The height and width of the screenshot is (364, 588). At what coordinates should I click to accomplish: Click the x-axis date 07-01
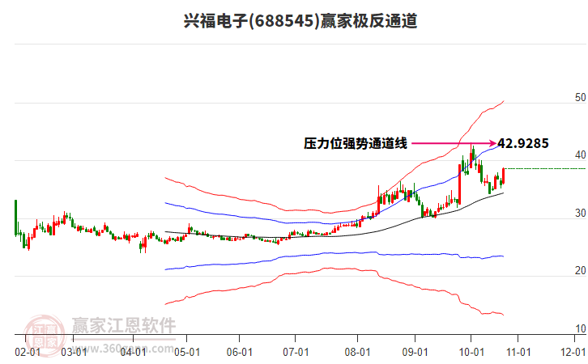(x=296, y=352)
